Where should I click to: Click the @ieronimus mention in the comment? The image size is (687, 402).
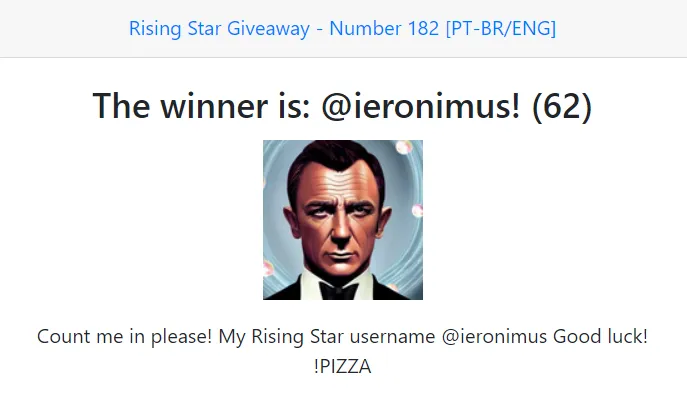pos(494,337)
